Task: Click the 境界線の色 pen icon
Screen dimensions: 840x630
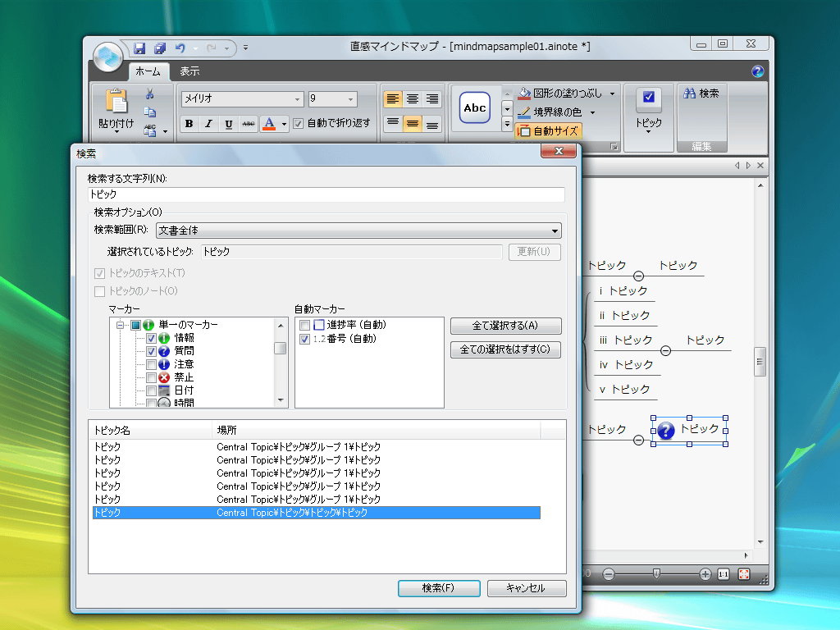Action: tap(524, 112)
